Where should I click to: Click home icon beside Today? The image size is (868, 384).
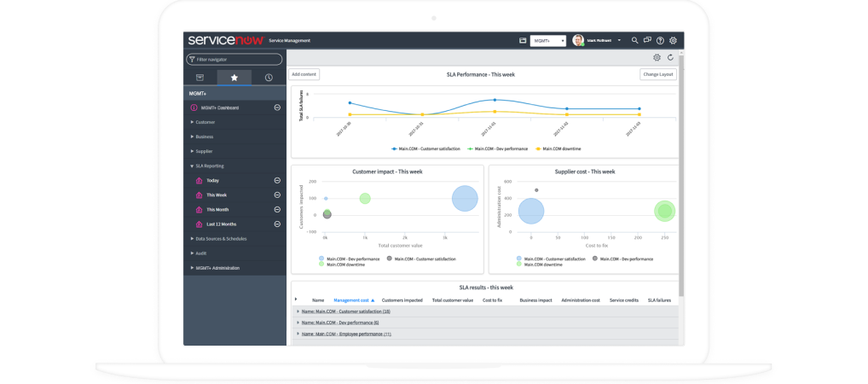tap(199, 181)
